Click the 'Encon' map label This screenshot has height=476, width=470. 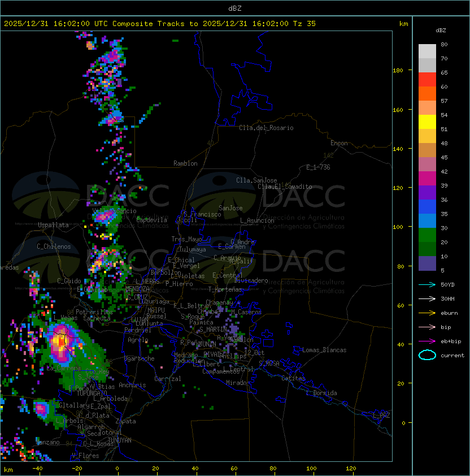(x=339, y=143)
